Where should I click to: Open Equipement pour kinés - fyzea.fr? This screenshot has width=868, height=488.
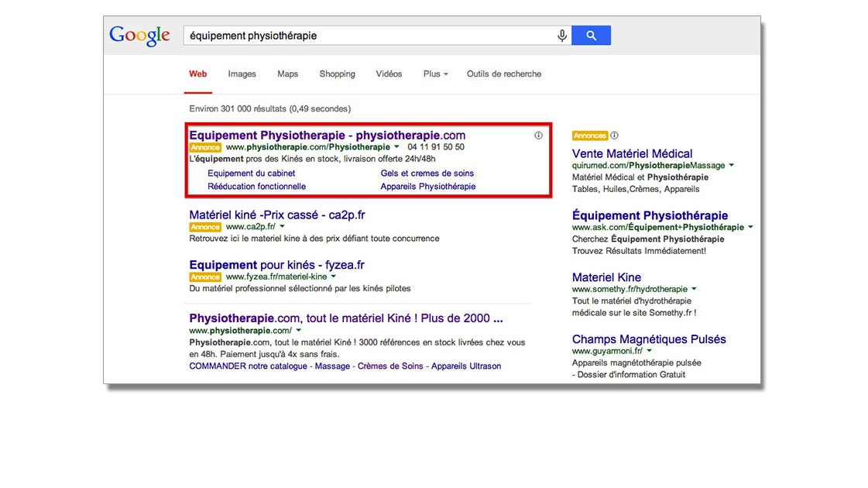(276, 265)
